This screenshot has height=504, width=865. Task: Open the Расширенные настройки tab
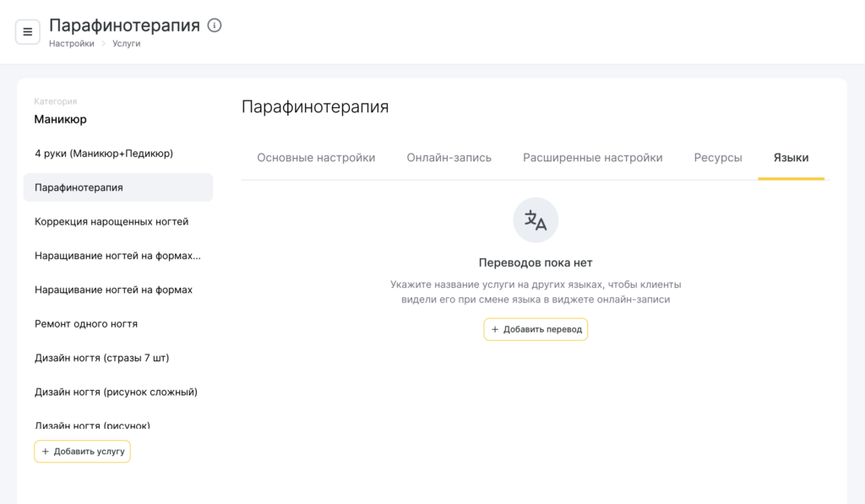592,158
